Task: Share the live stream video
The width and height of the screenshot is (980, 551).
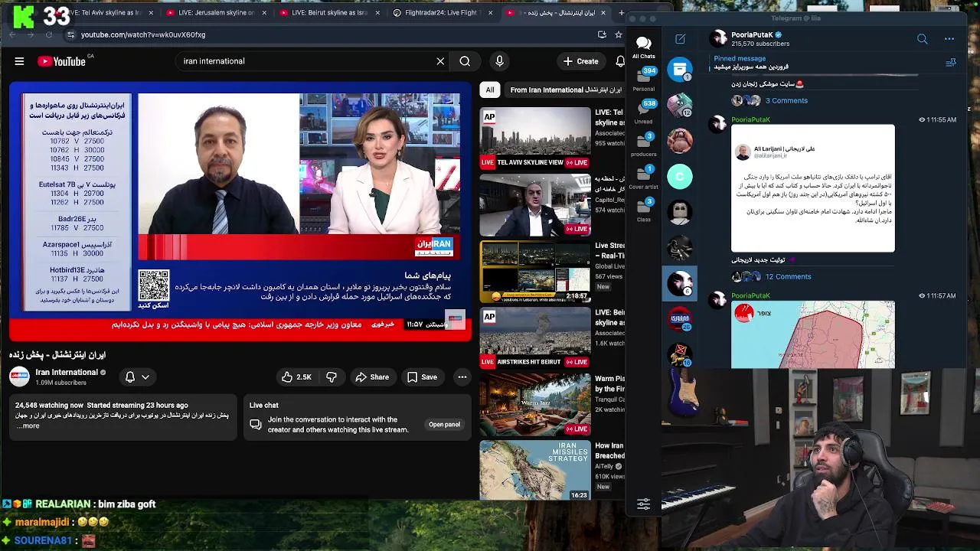Action: click(371, 377)
